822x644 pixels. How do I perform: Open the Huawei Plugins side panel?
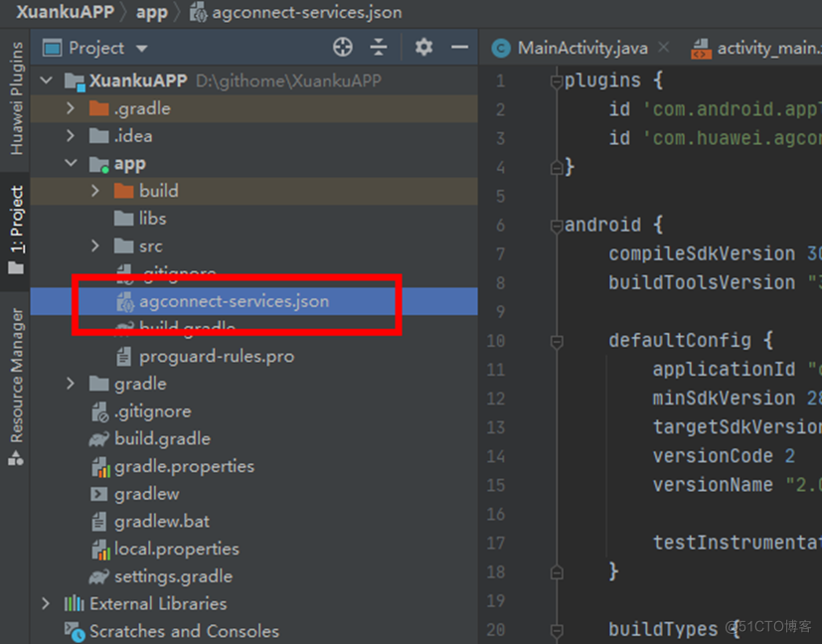click(x=16, y=97)
